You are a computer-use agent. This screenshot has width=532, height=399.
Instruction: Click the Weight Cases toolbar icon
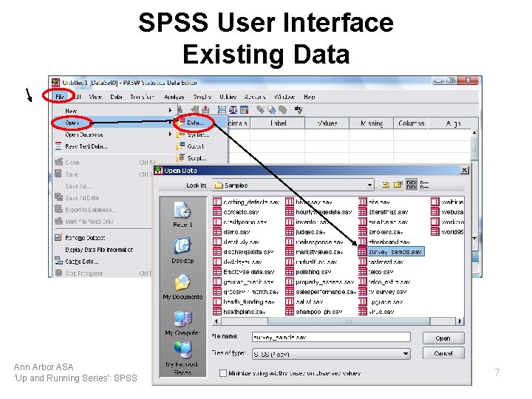coord(233,109)
